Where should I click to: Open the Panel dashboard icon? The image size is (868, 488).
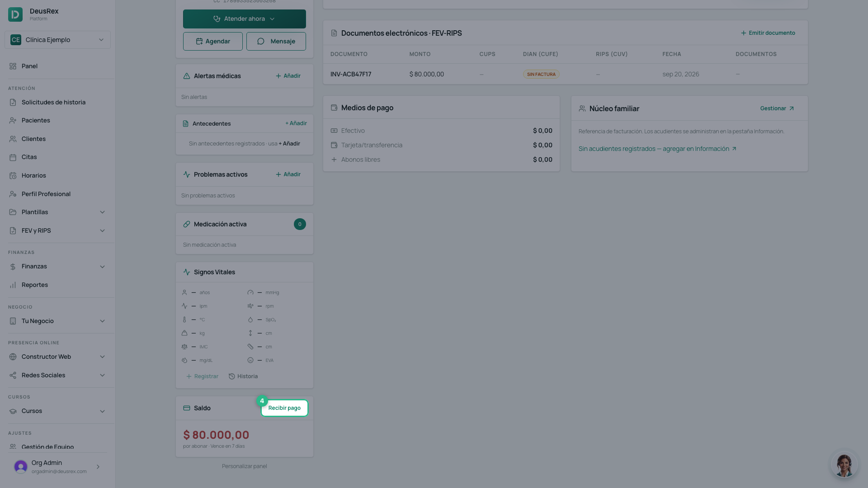coord(13,66)
